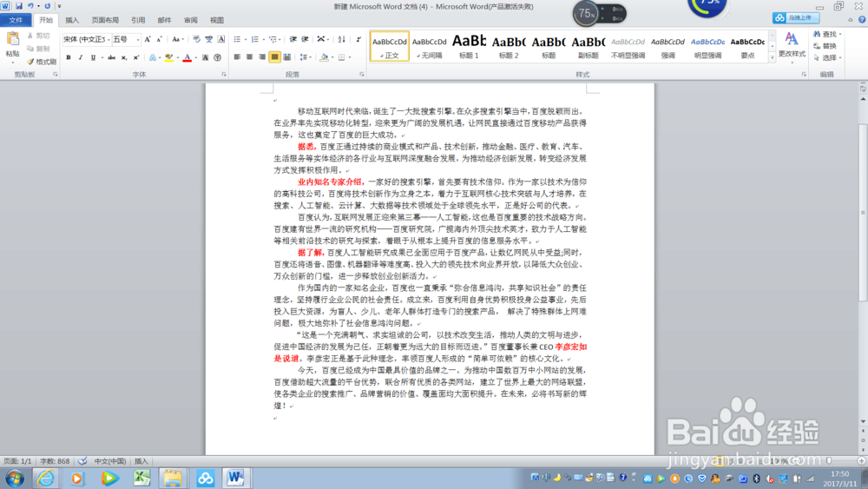Switch to References (引用) tab
This screenshot has height=489, width=868.
click(x=138, y=21)
